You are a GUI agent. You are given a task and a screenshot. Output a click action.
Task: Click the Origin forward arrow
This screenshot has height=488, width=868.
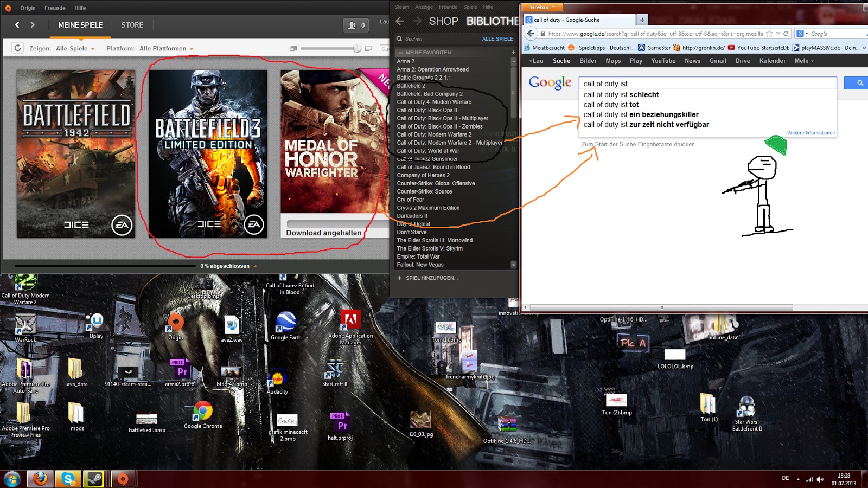33,25
